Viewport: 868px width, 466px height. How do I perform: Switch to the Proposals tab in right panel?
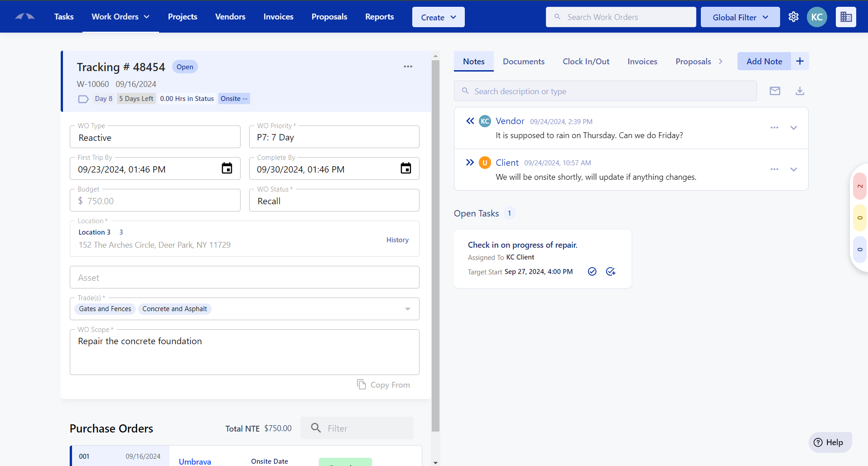click(x=693, y=62)
